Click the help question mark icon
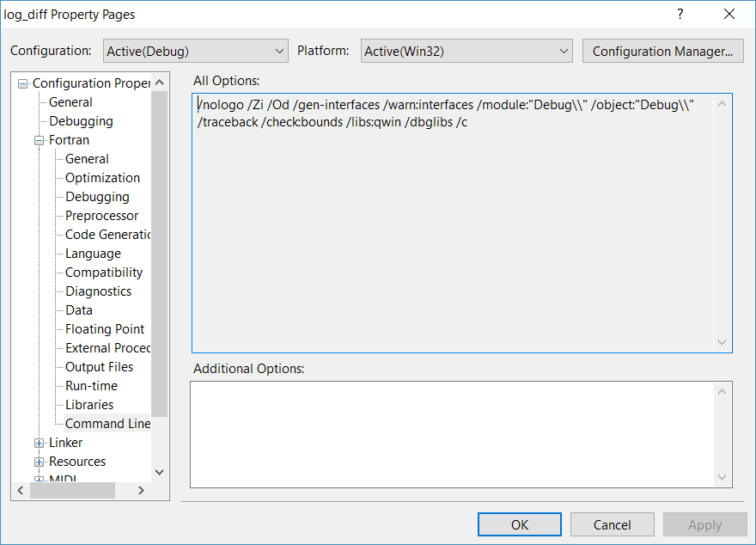The image size is (756, 545). 680,14
